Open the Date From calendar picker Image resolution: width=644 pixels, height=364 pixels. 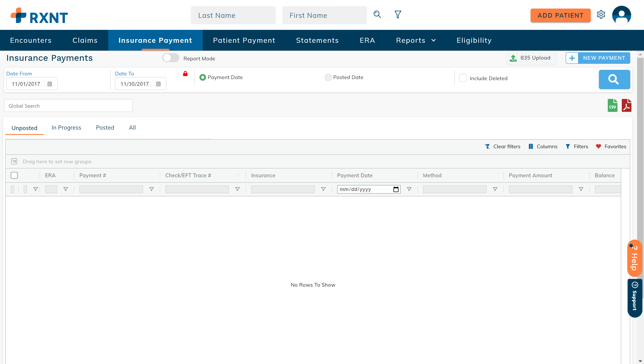(50, 84)
